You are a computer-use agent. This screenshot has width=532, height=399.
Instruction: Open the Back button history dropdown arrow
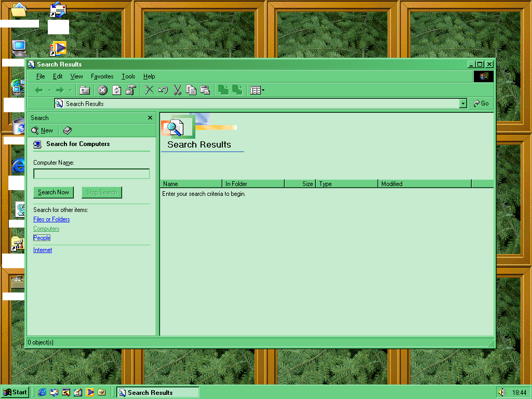point(50,90)
